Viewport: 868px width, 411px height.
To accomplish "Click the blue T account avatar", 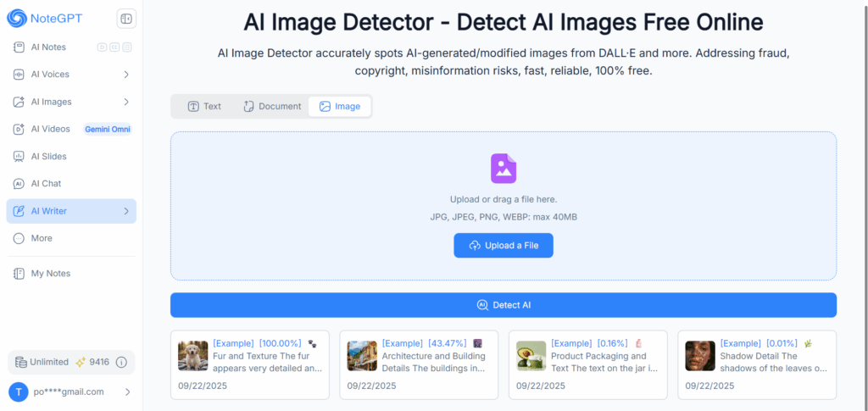I will (19, 392).
